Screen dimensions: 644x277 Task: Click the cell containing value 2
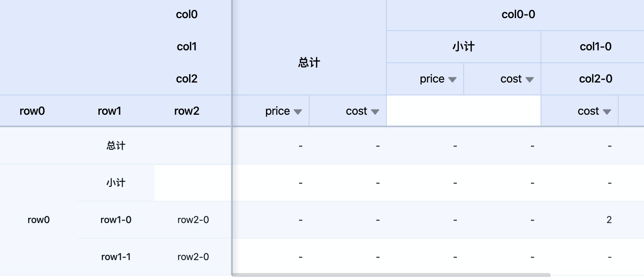pos(609,220)
